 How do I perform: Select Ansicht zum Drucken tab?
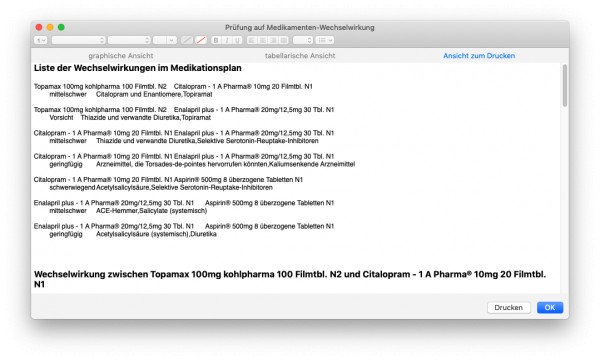(x=479, y=56)
